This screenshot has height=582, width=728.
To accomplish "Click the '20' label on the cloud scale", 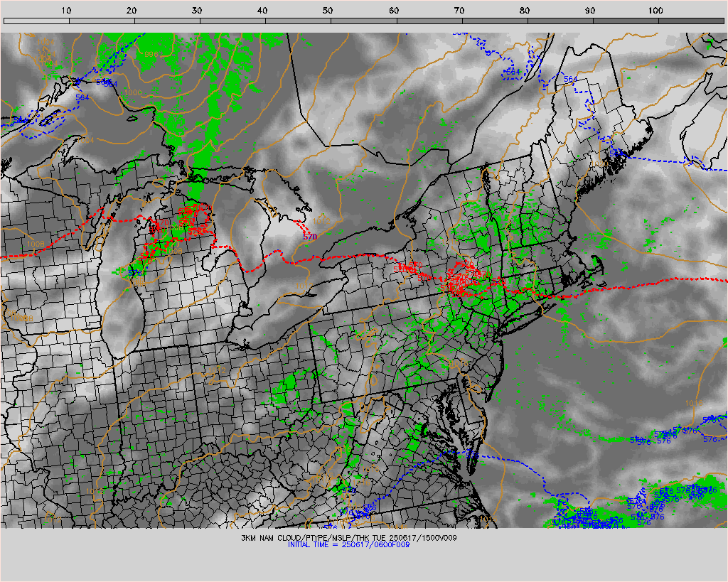I will tap(132, 11).
